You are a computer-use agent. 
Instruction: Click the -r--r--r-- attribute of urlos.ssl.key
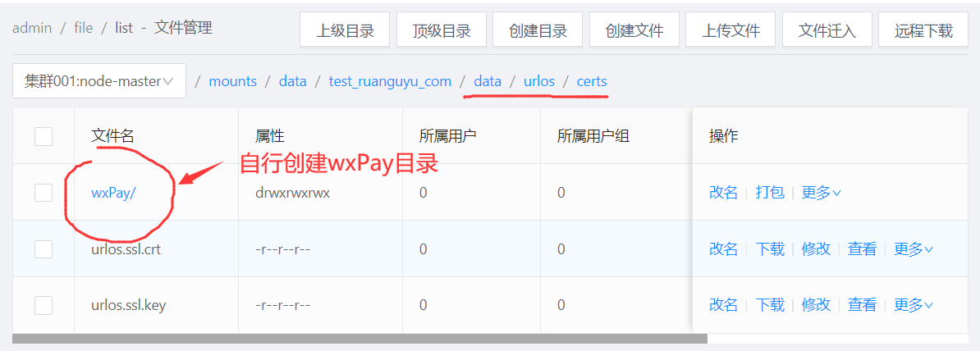[x=282, y=305]
